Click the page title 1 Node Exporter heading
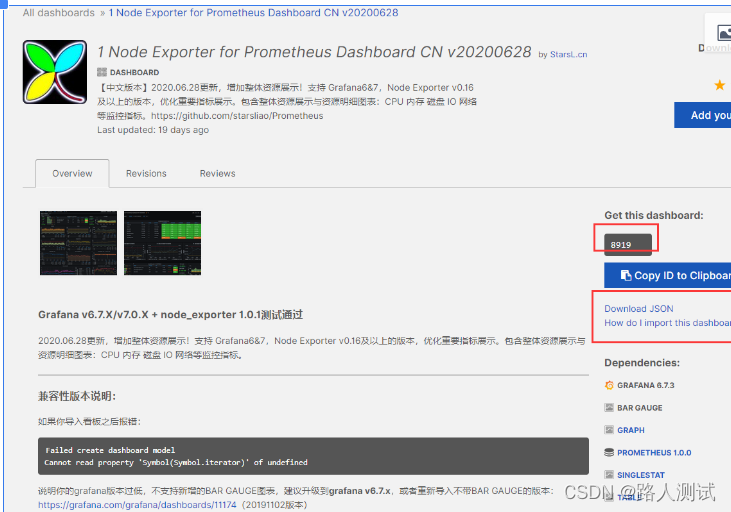 click(314, 52)
